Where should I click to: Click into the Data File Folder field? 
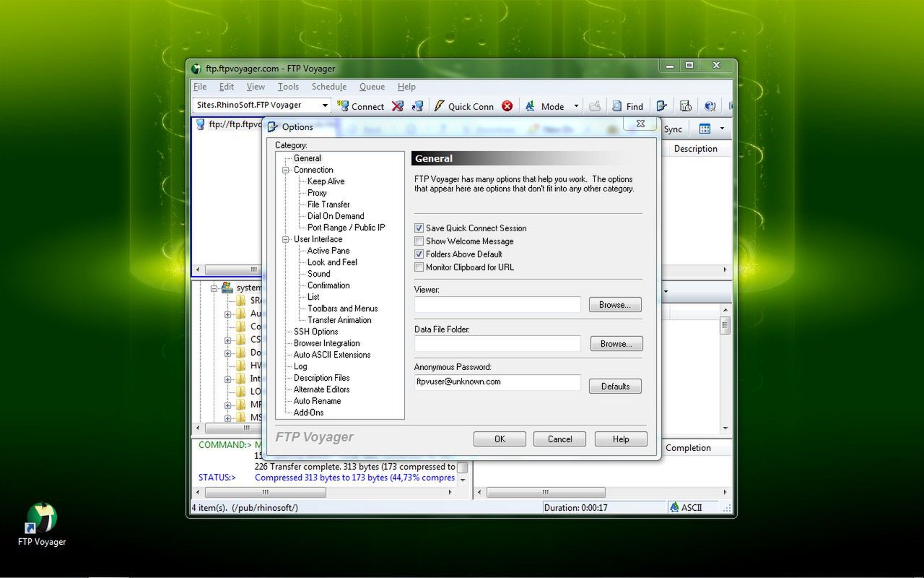497,344
